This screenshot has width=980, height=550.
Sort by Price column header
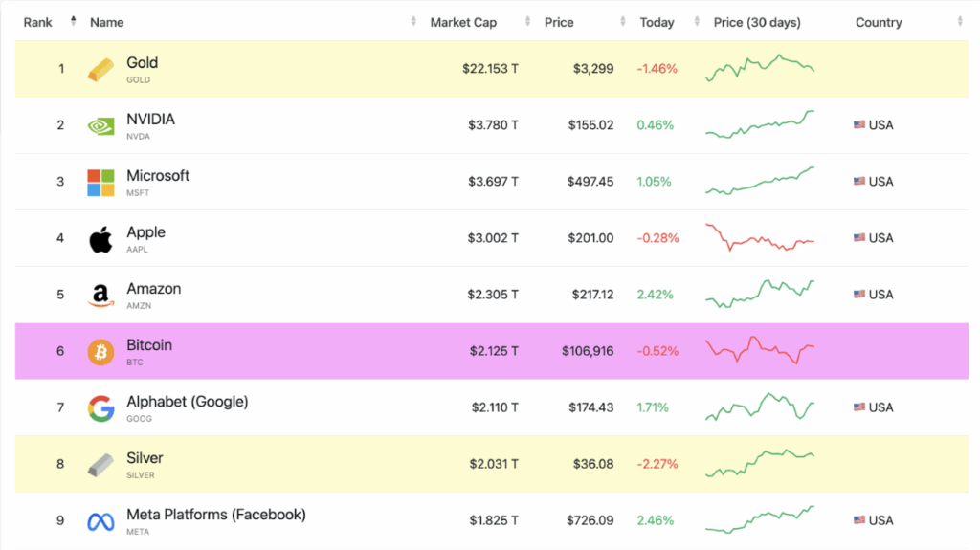point(559,22)
